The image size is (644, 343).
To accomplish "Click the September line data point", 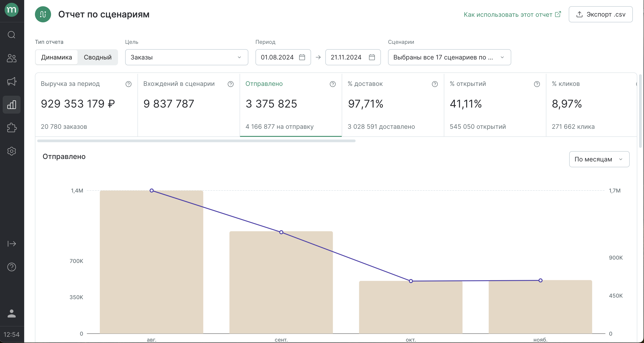I will pos(281,232).
